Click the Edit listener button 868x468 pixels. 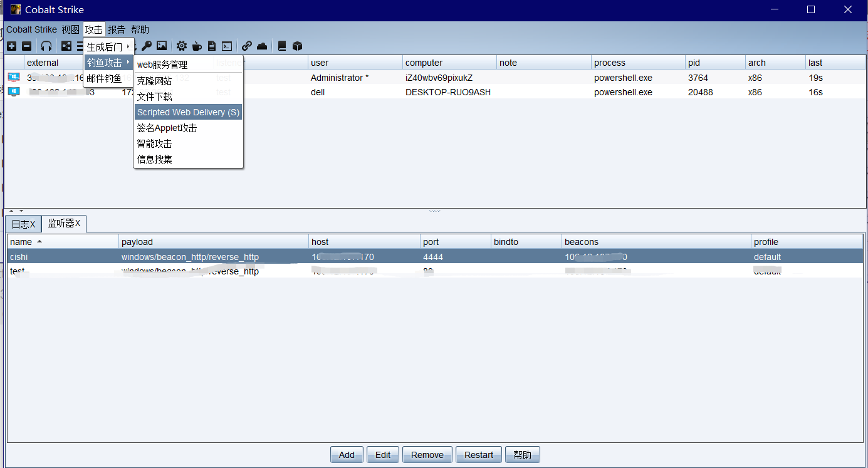[383, 455]
